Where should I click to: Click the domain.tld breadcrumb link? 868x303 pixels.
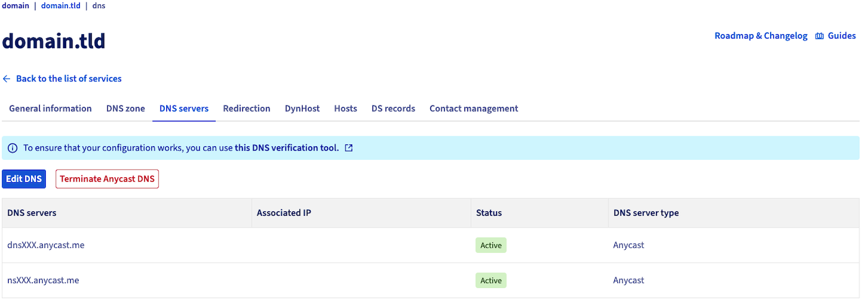point(61,6)
